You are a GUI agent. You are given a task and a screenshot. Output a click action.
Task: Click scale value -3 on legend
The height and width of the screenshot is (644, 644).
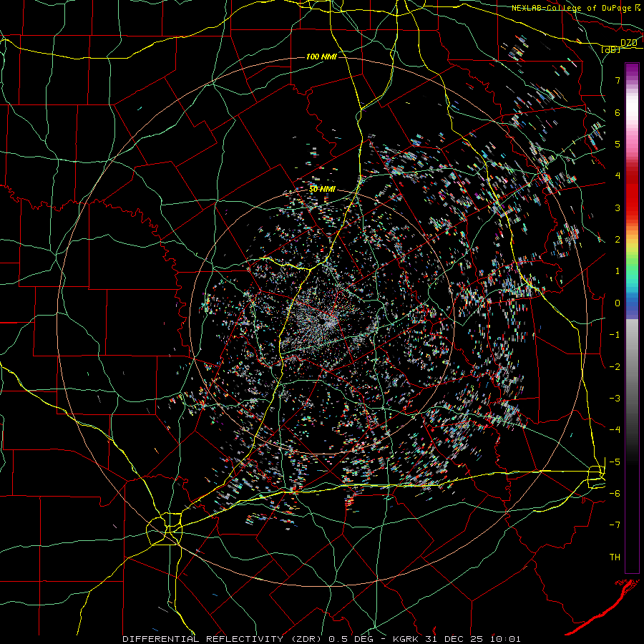(615, 398)
